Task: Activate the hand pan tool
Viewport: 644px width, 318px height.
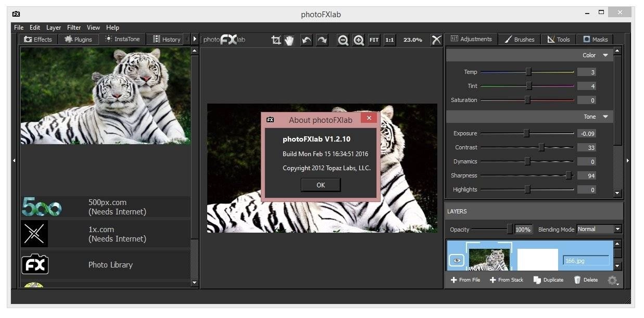Action: click(289, 40)
